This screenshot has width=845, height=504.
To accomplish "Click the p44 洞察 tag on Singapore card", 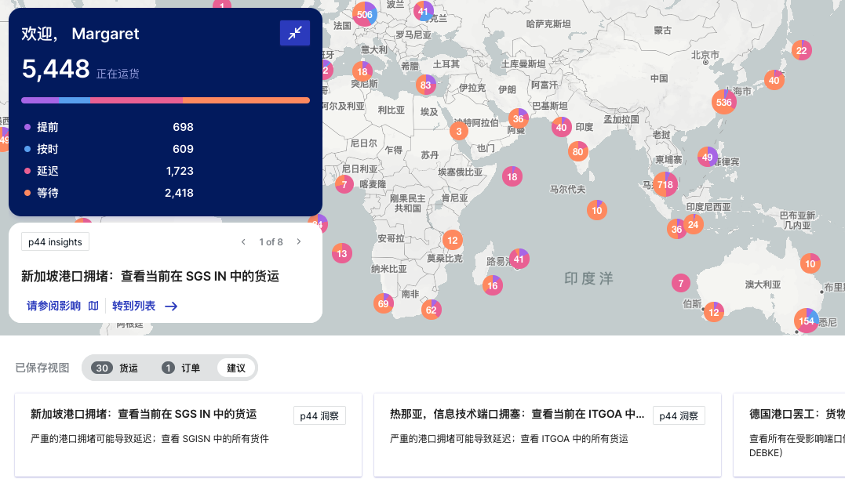I will tap(319, 415).
